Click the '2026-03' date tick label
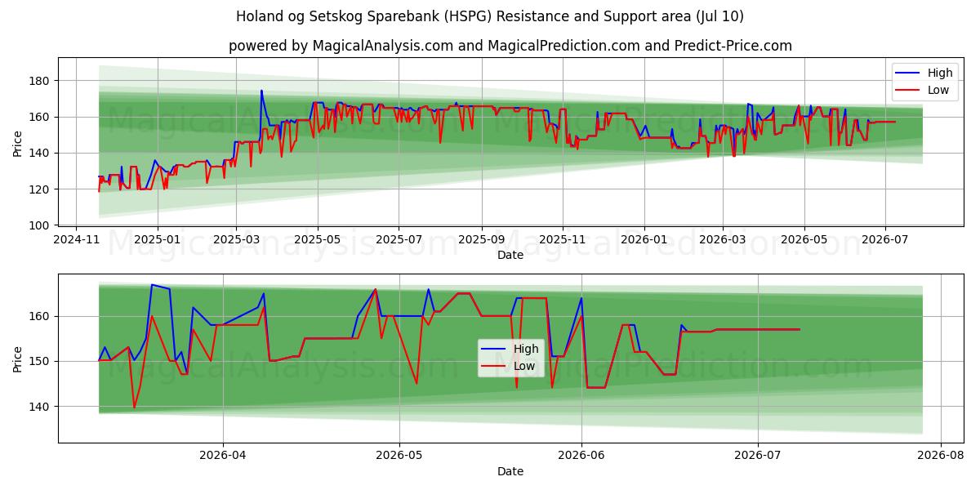Viewport: 980px width, 490px height. click(722, 240)
